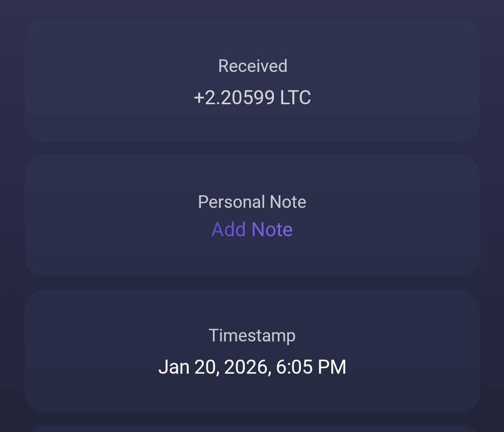Screen dimensions: 504x432
Task: Tap the PM indicator in the timestamp
Action: [x=332, y=367]
